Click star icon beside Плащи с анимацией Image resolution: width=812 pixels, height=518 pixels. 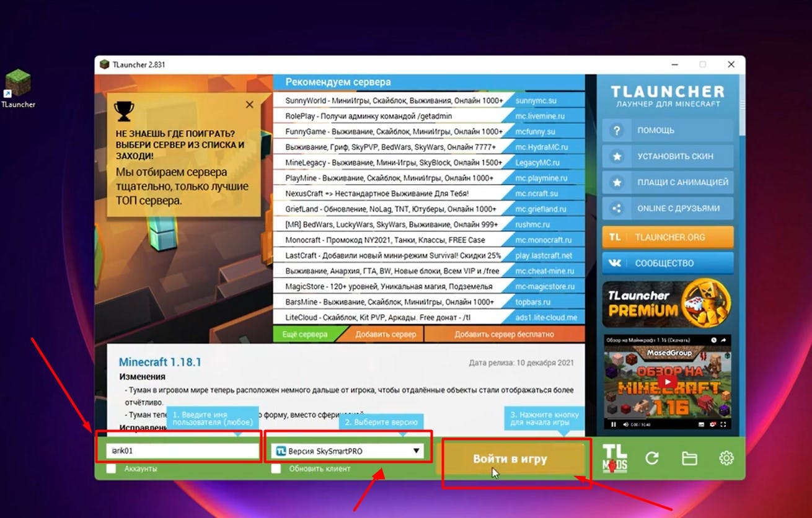pyautogui.click(x=617, y=183)
